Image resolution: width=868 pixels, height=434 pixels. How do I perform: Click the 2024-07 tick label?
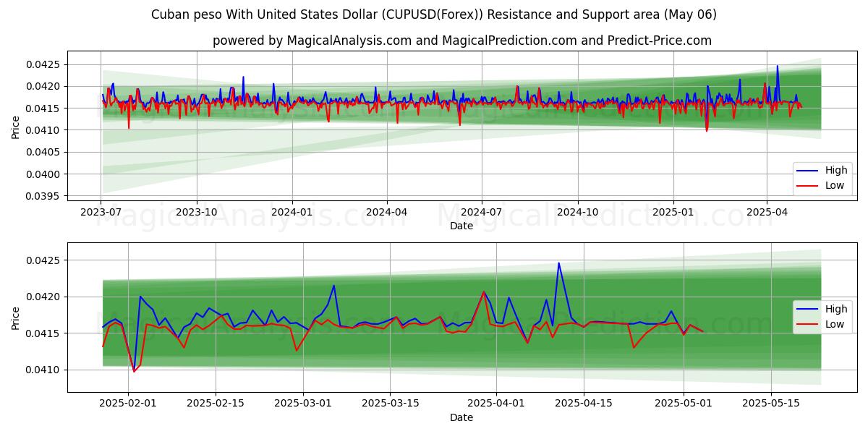482,213
